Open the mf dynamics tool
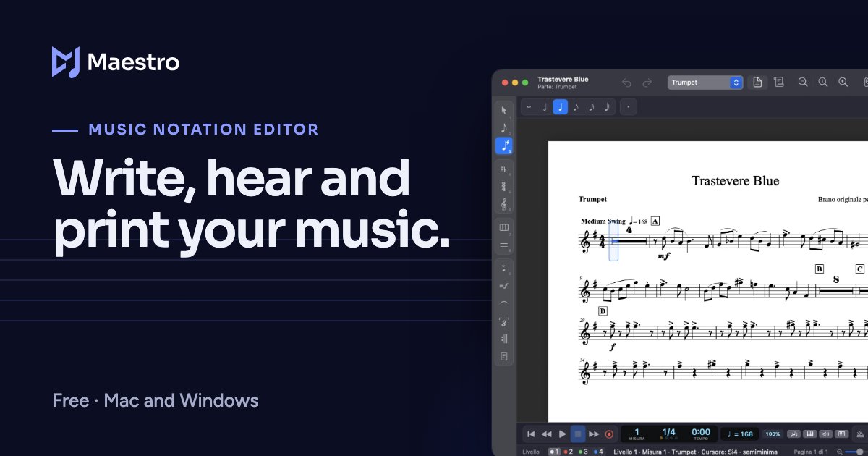The width and height of the screenshot is (868, 456). [x=504, y=286]
